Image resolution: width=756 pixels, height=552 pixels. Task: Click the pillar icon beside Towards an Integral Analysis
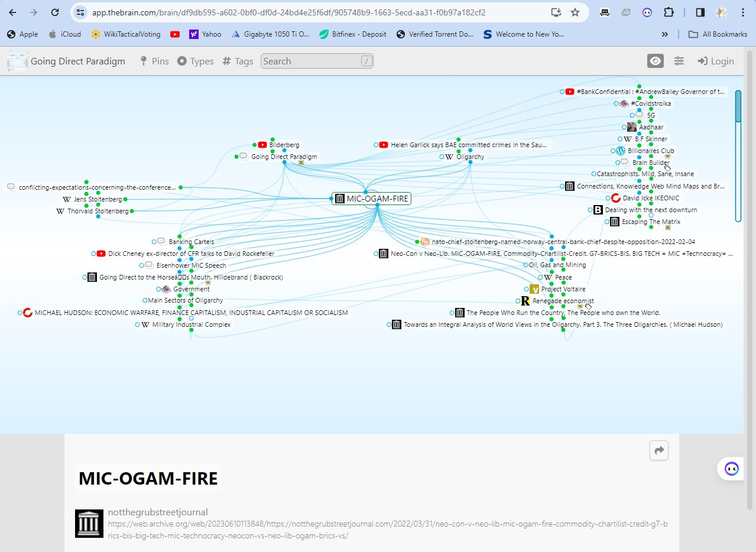397,324
